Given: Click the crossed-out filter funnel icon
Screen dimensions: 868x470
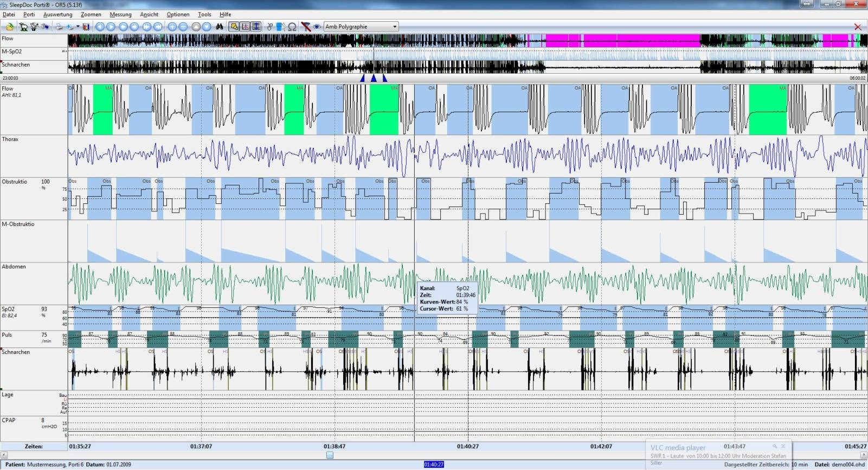Looking at the screenshot, I should (306, 27).
